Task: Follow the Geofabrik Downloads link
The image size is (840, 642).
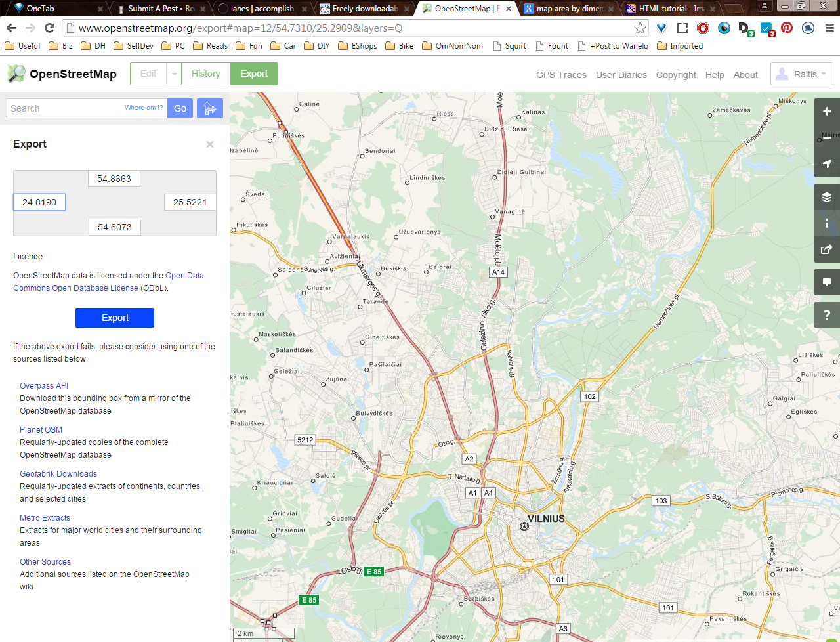Action: (58, 474)
